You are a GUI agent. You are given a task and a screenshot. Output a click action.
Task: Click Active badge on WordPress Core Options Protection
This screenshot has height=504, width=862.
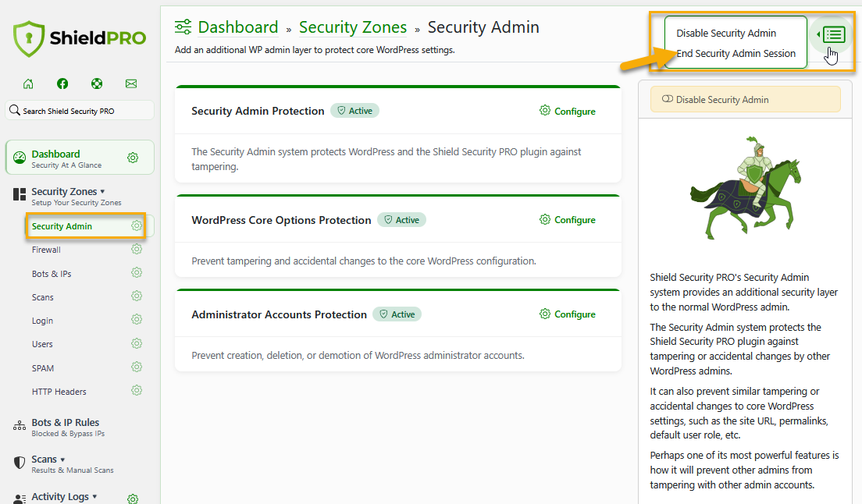pos(401,219)
